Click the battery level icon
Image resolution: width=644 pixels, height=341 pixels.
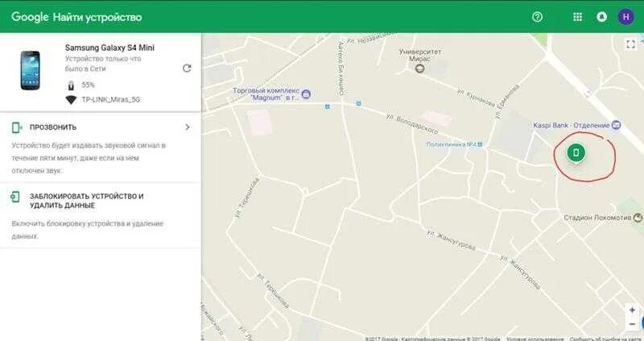tap(71, 85)
